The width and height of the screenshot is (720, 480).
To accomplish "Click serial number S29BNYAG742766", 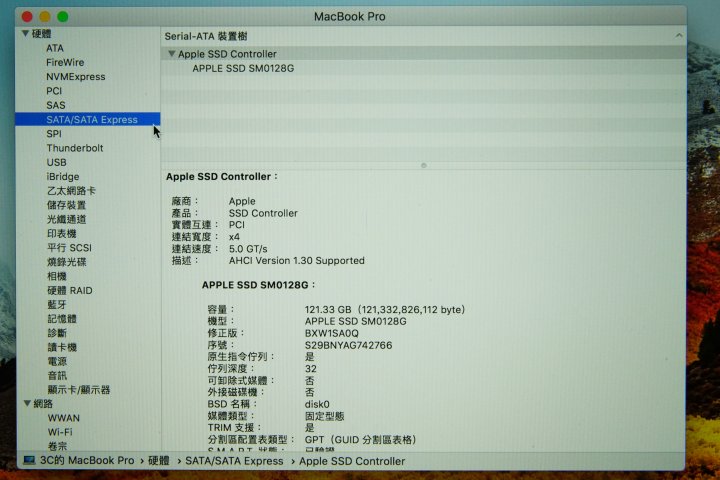I will coord(348,345).
